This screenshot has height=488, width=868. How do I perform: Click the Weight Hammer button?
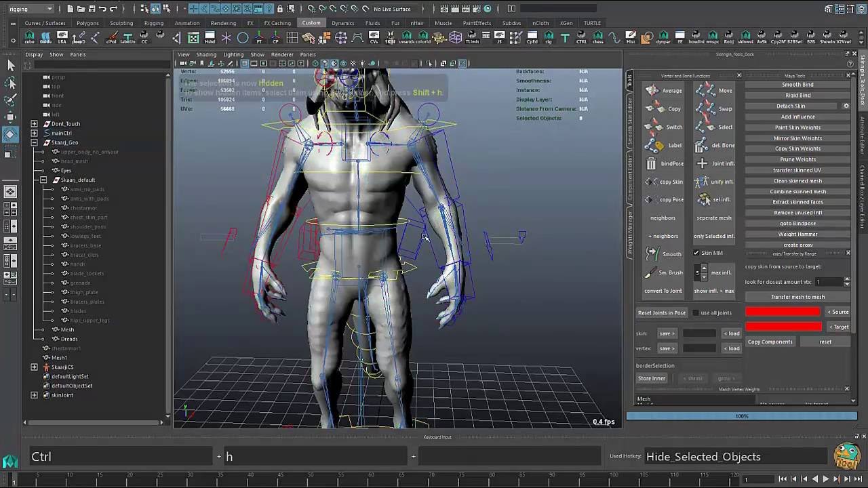797,235
